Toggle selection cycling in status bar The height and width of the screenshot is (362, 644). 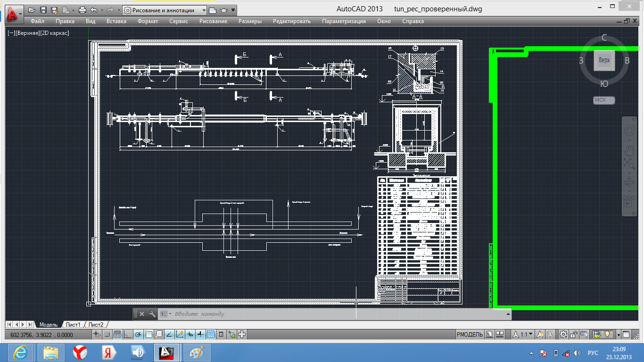[231, 335]
